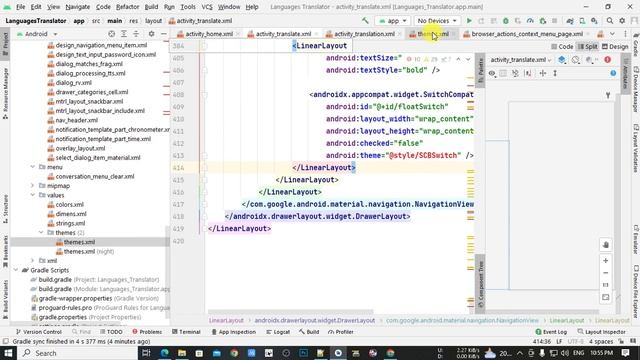Switch editor to Design view mode

[x=615, y=47]
